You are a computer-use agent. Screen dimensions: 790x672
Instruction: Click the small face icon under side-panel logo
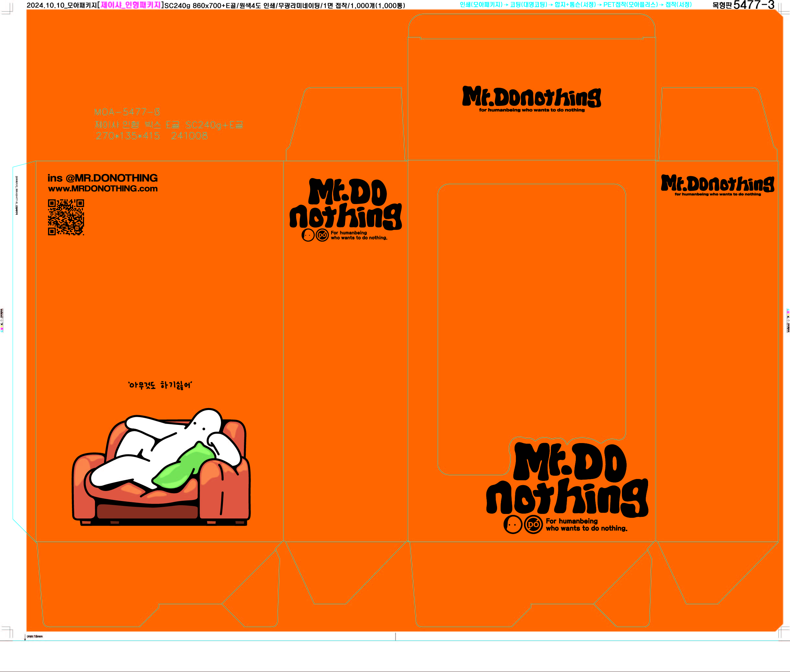(308, 235)
